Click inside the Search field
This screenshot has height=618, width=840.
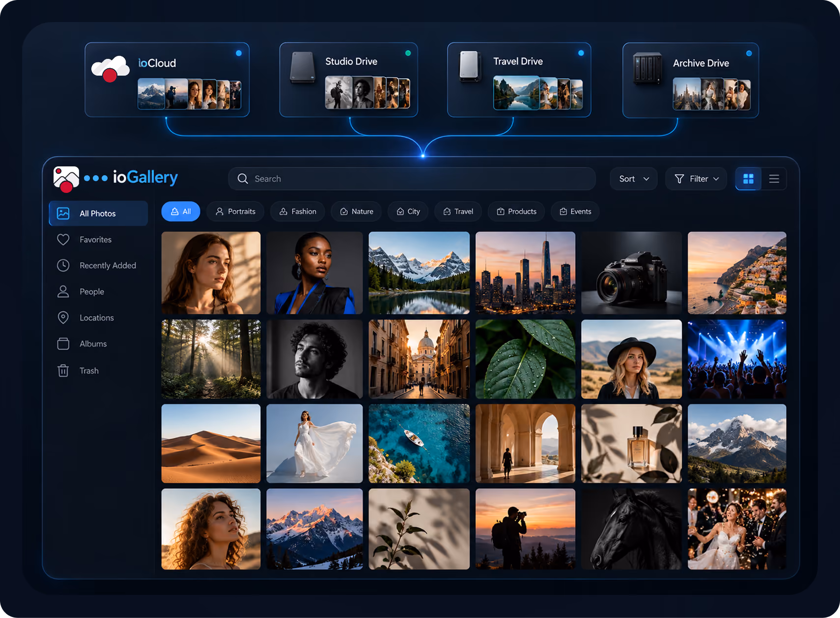coord(412,179)
